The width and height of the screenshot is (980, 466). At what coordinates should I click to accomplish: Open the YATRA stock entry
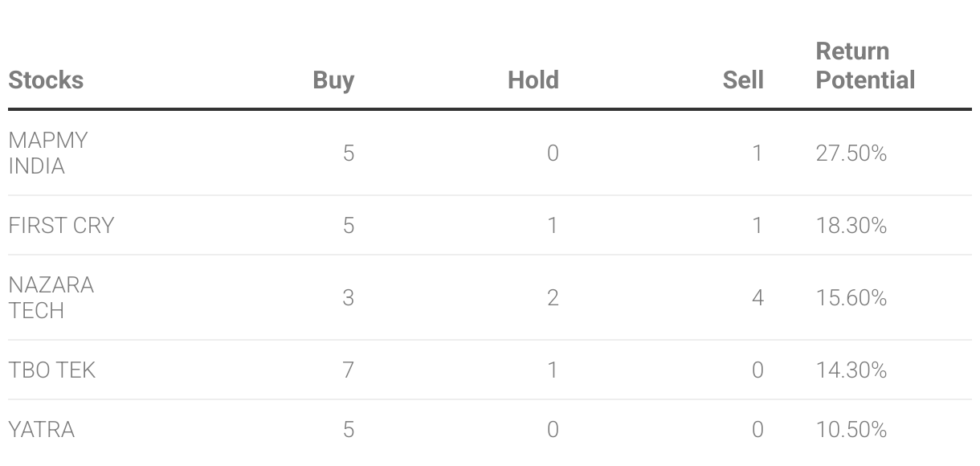(x=42, y=430)
